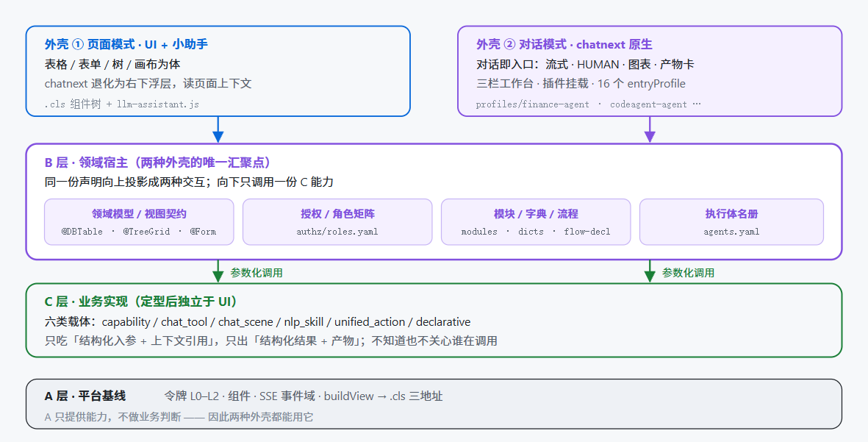Select the "codeagent-agent" text
Image resolution: width=868 pixels, height=442 pixels.
click(x=648, y=104)
